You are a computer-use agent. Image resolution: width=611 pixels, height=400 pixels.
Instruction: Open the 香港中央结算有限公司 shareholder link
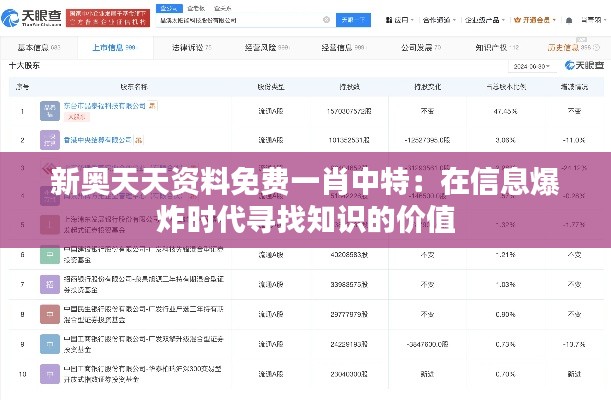pos(97,140)
